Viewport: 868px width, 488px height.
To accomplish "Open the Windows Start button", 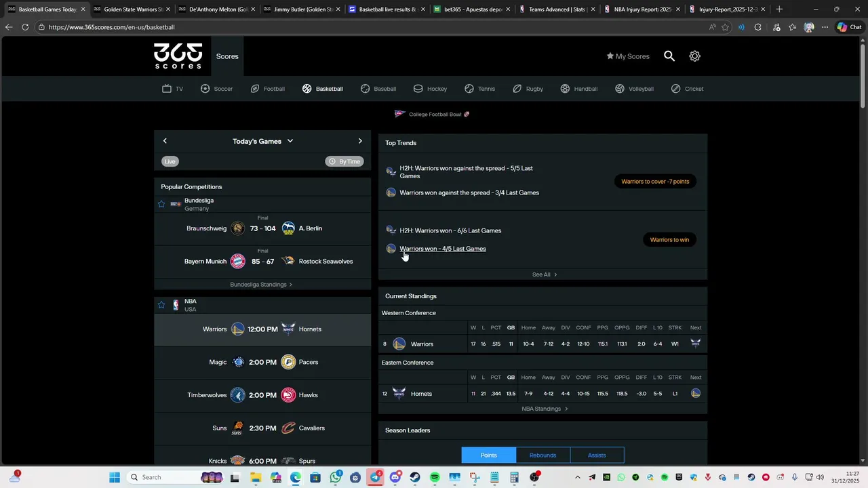I will point(115,477).
